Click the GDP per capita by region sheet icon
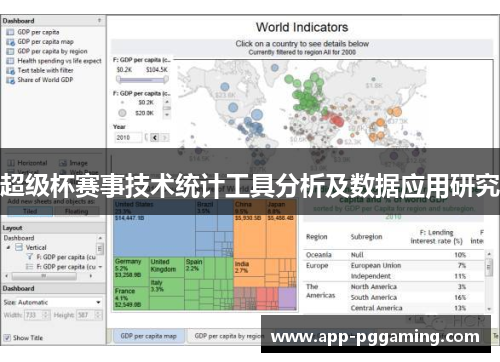 10,51
